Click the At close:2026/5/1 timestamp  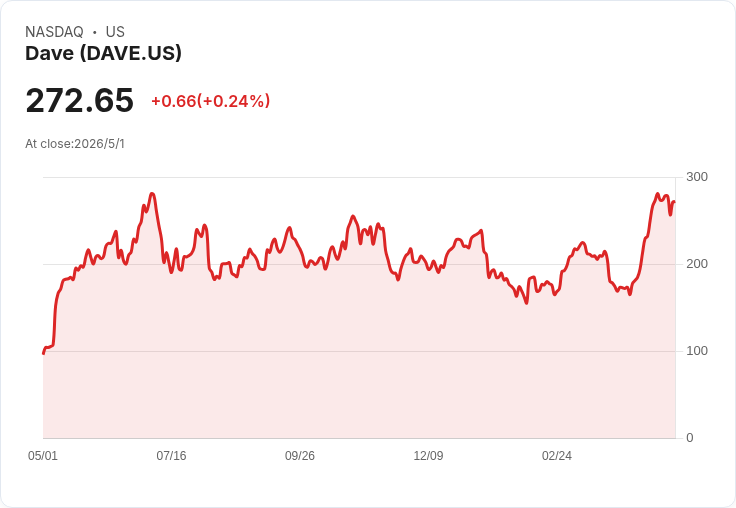[x=75, y=144]
